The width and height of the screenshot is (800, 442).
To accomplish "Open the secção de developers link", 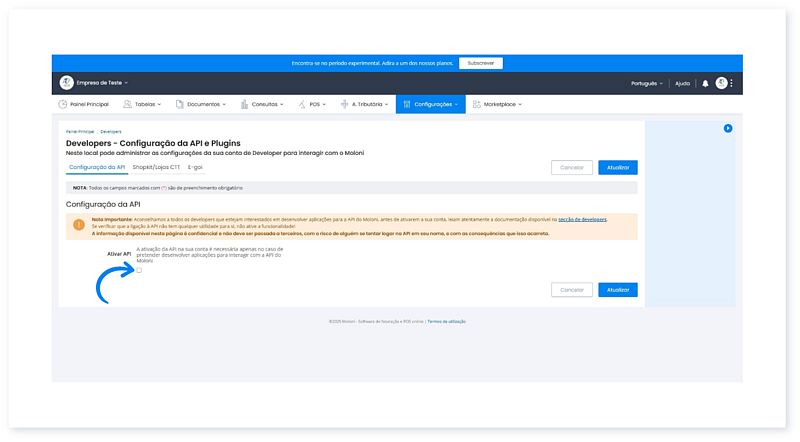I will (584, 218).
